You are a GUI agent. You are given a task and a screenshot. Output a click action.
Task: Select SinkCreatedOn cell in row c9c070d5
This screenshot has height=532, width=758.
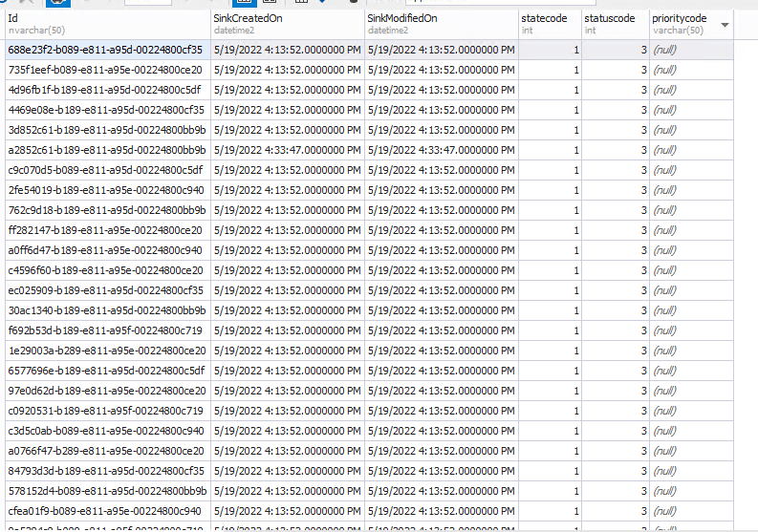[x=288, y=170]
